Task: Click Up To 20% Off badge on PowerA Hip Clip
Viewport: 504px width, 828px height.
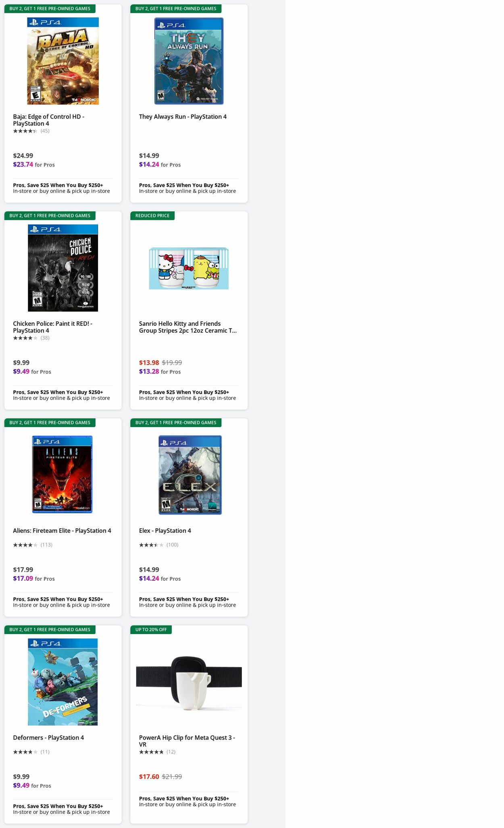Action: point(151,629)
